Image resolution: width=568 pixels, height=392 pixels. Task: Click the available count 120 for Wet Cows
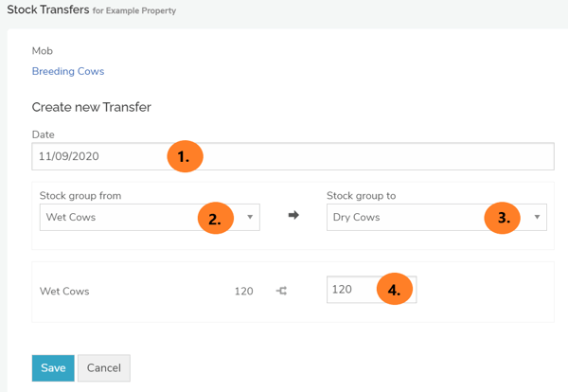[243, 291]
